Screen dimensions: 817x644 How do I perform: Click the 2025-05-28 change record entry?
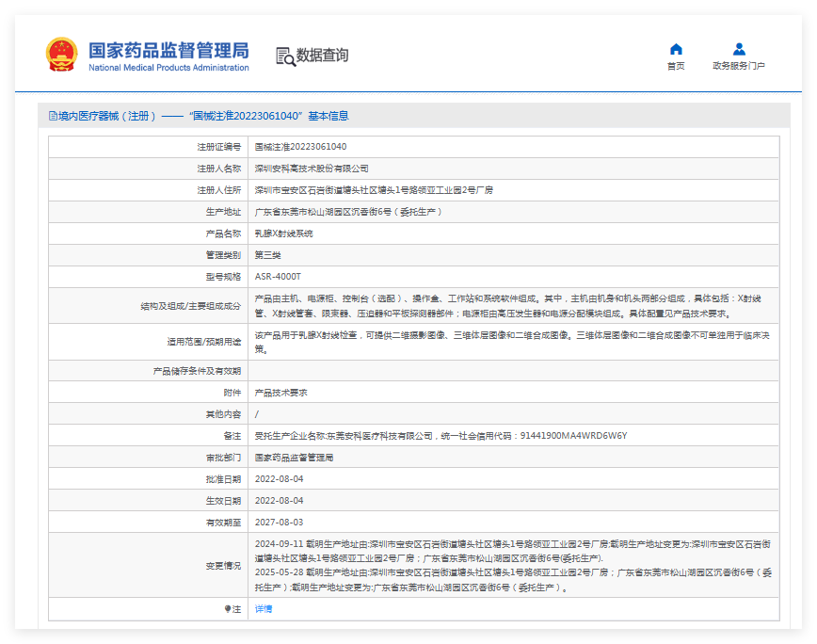513,580
